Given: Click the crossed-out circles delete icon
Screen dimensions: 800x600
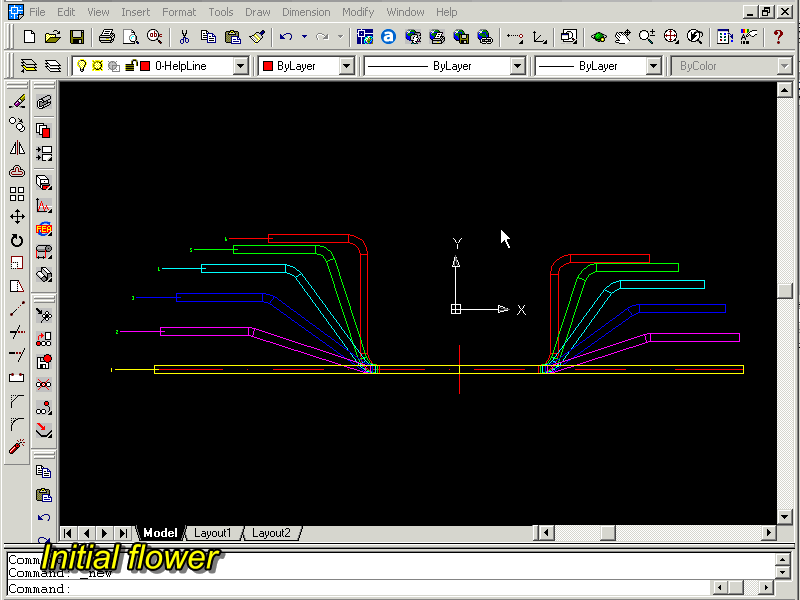Looking at the screenshot, I should tap(44, 385).
